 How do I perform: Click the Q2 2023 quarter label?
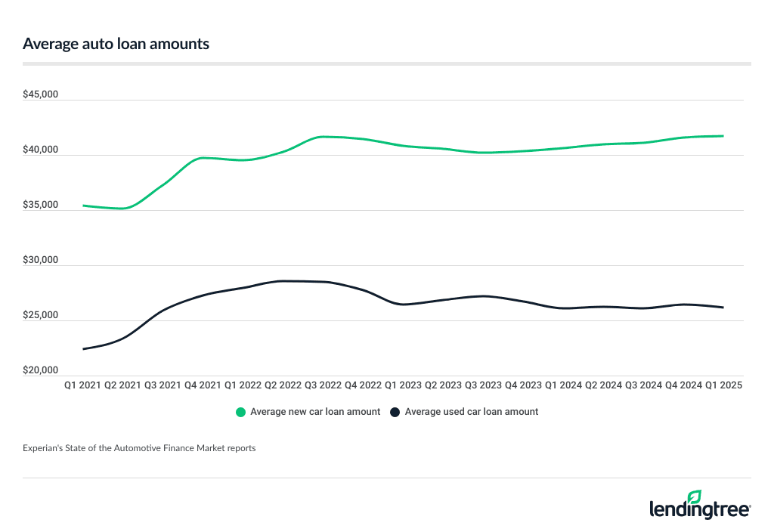443,385
